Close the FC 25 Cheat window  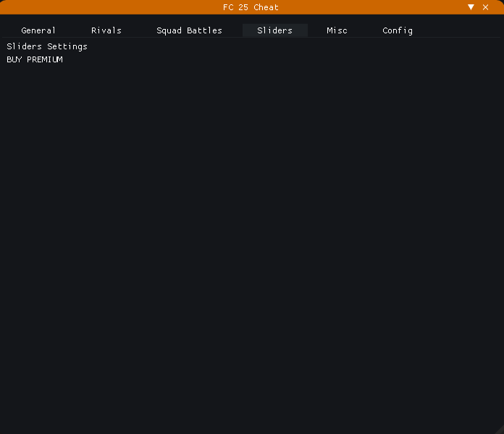(x=486, y=7)
